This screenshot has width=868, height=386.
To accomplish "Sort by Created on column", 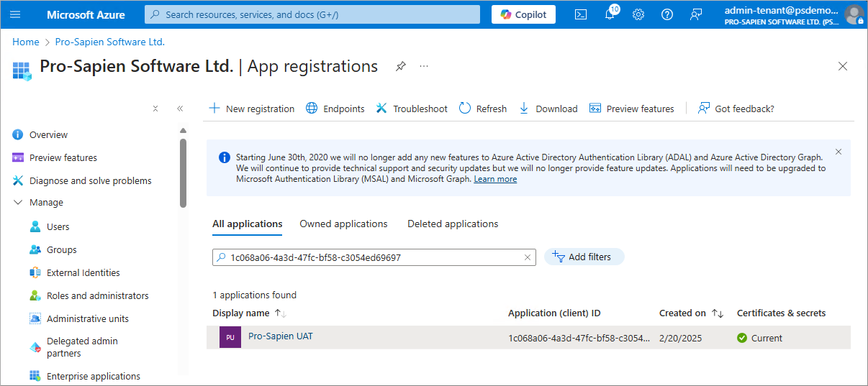I will tap(717, 313).
